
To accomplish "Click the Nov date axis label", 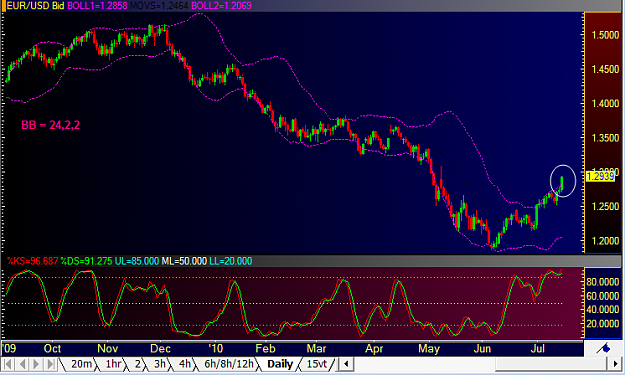I will click(x=108, y=349).
